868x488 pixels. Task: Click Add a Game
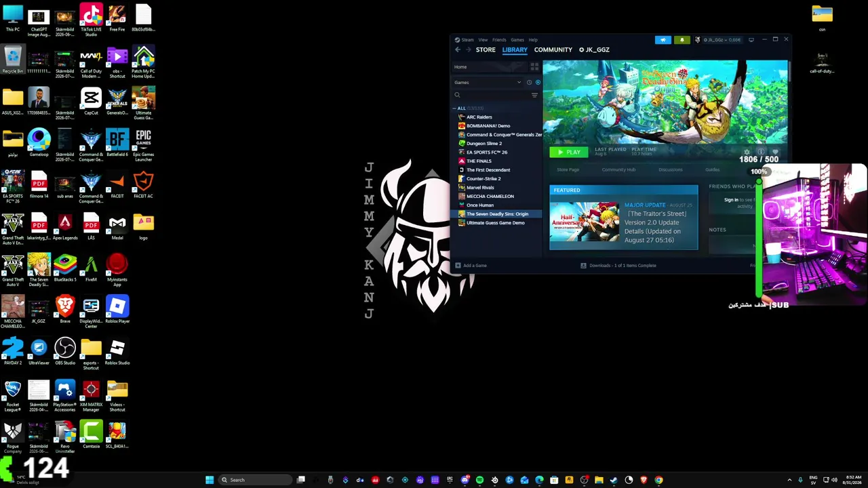click(x=471, y=266)
